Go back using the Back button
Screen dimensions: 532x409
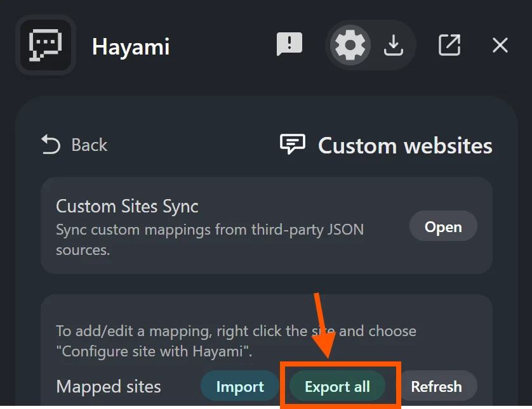click(74, 145)
